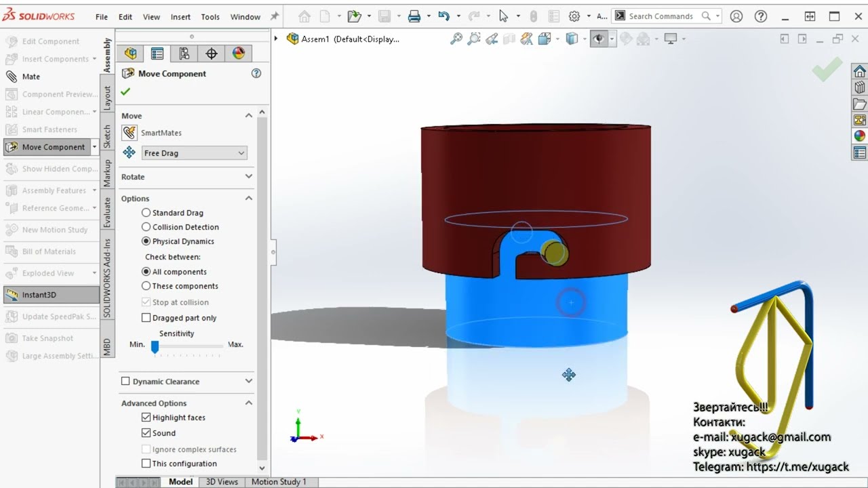Viewport: 868px width, 488px height.
Task: Click the Zoom to Fit magnifier icon
Action: 456,39
